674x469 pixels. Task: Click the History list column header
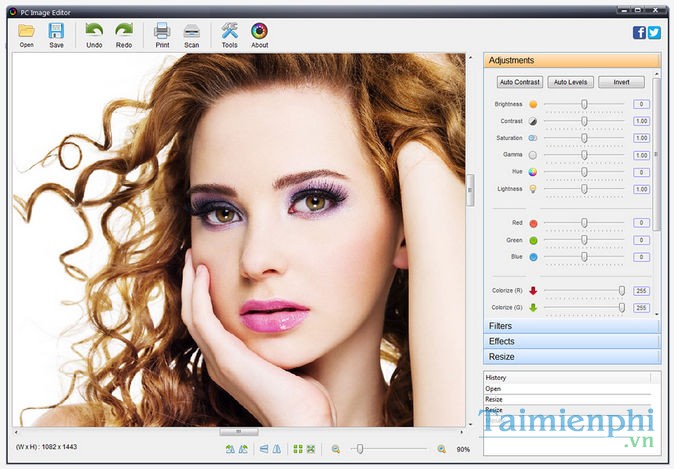[567, 377]
